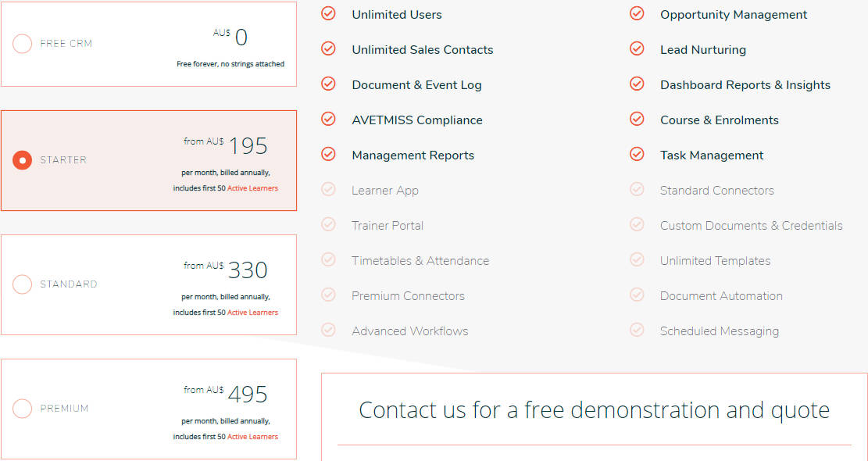Image resolution: width=868 pixels, height=461 pixels.
Task: Click the Trainer Portal feature icon
Action: (327, 224)
